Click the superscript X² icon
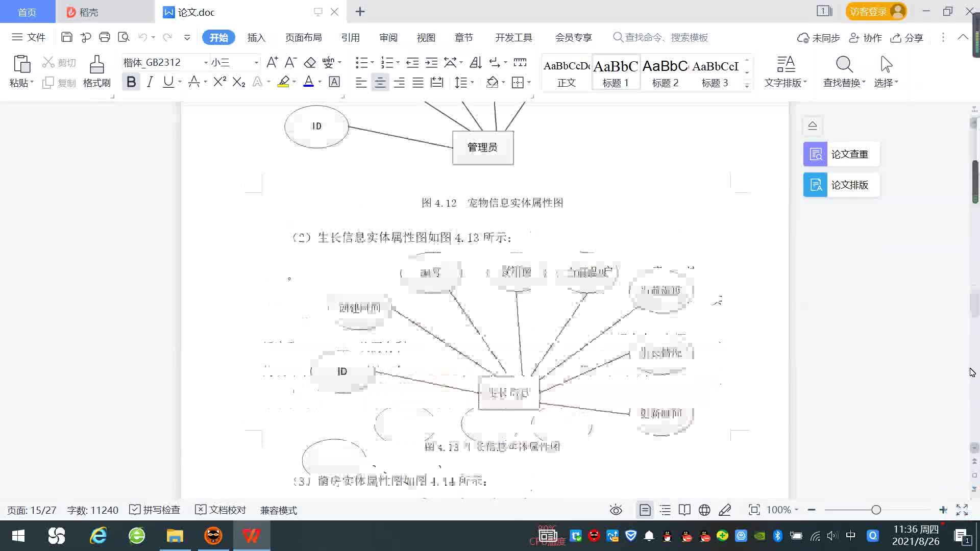 (219, 82)
